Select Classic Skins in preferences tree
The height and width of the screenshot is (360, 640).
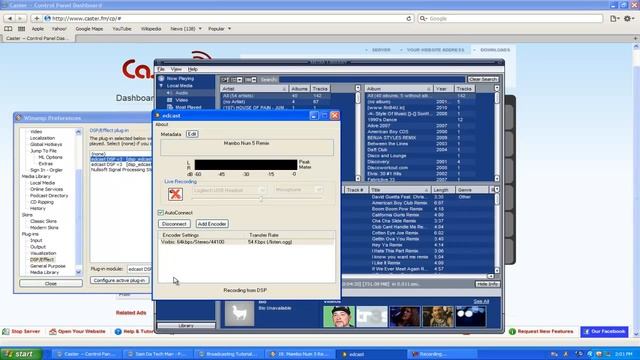[x=43, y=221]
